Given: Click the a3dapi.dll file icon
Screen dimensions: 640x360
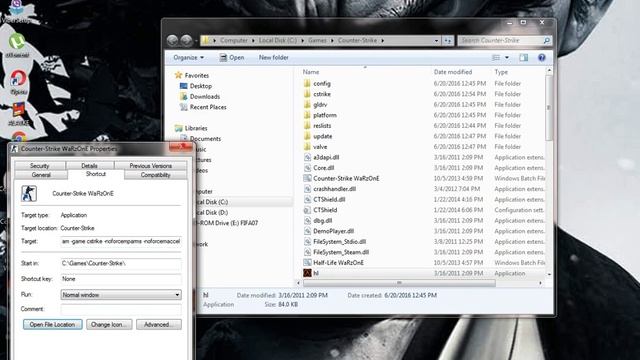Looking at the screenshot, I should (x=307, y=157).
